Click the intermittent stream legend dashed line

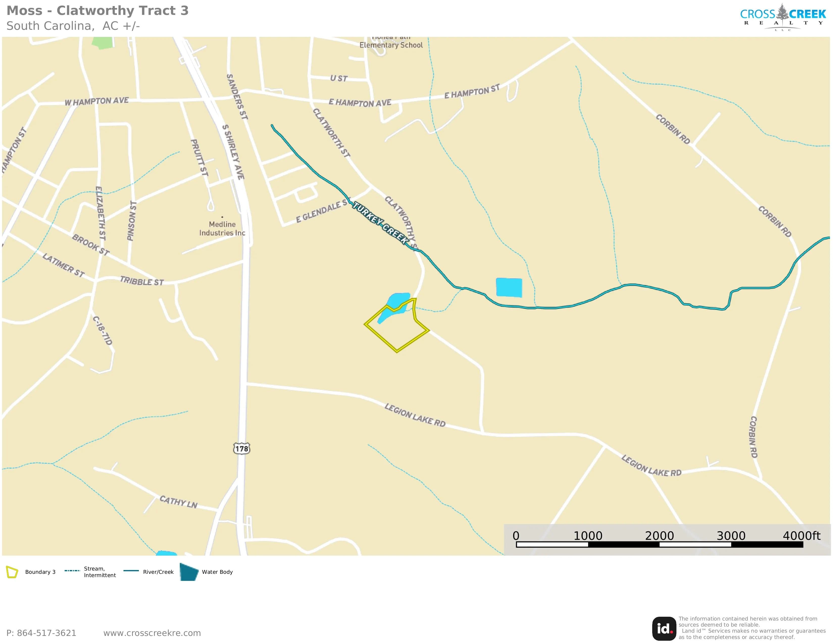coord(72,571)
